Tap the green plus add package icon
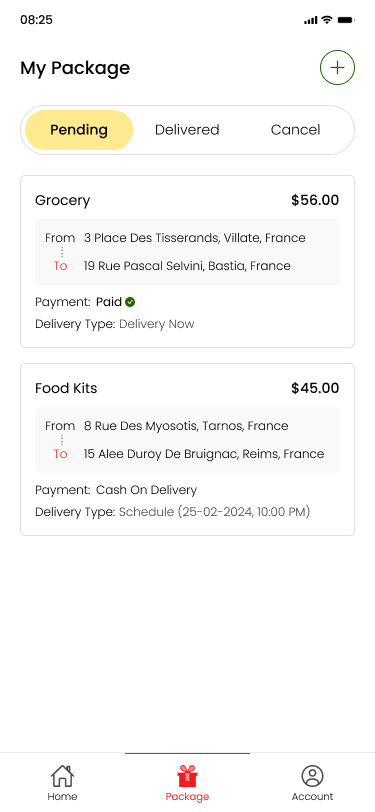 [337, 68]
